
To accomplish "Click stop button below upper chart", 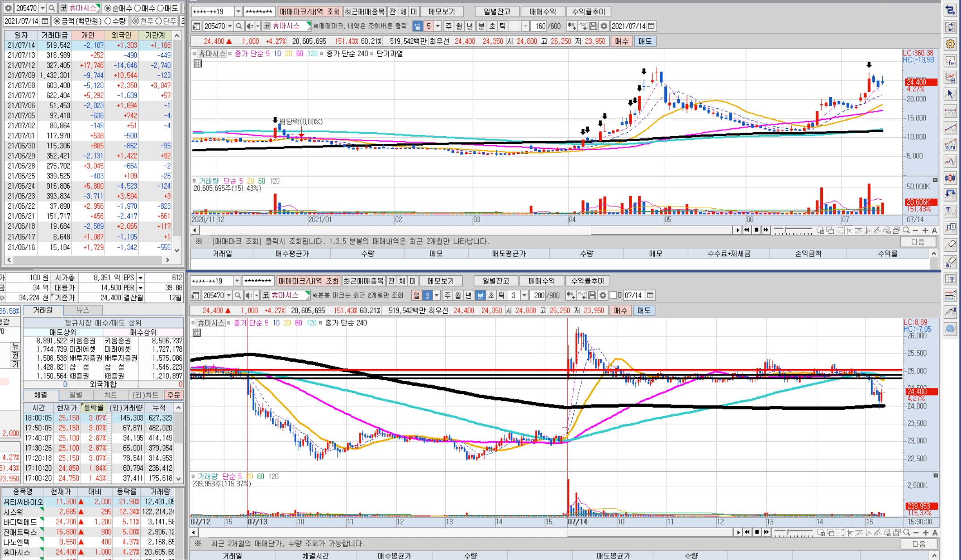I will coord(756,230).
